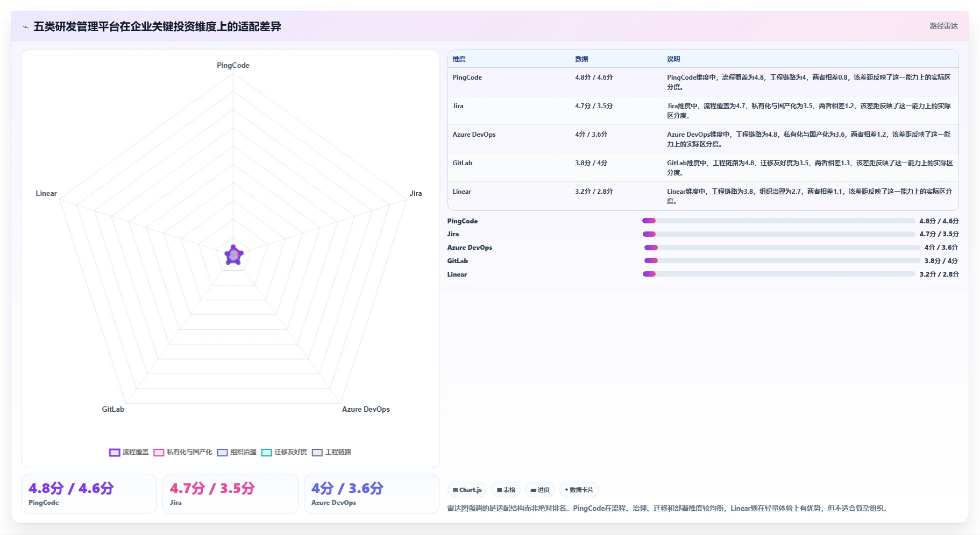Viewport: 980px width, 535px height.
Task: Click the GitLab progress bar
Action: [782, 261]
